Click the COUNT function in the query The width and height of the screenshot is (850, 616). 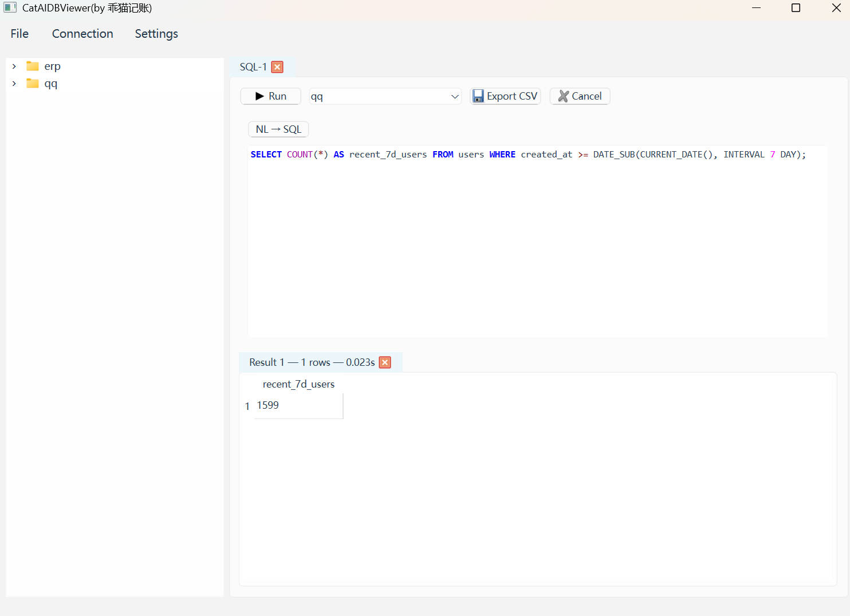300,155
